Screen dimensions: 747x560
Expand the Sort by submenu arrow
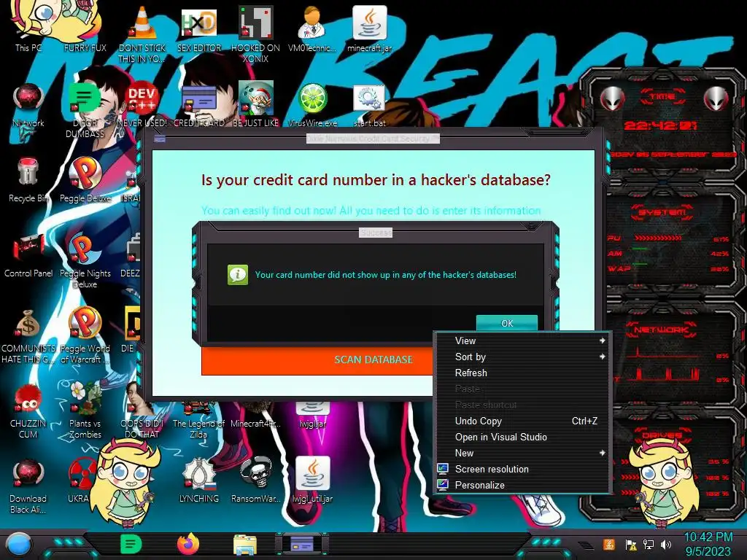point(602,357)
